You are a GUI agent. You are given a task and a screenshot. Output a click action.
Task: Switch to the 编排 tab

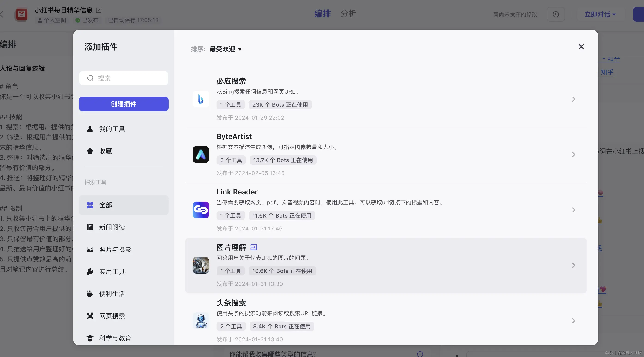pyautogui.click(x=322, y=14)
